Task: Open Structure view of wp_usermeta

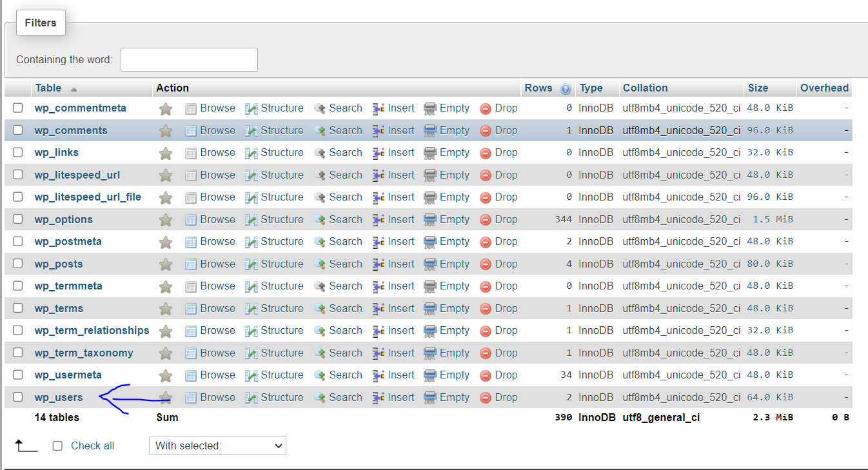Action: [282, 375]
